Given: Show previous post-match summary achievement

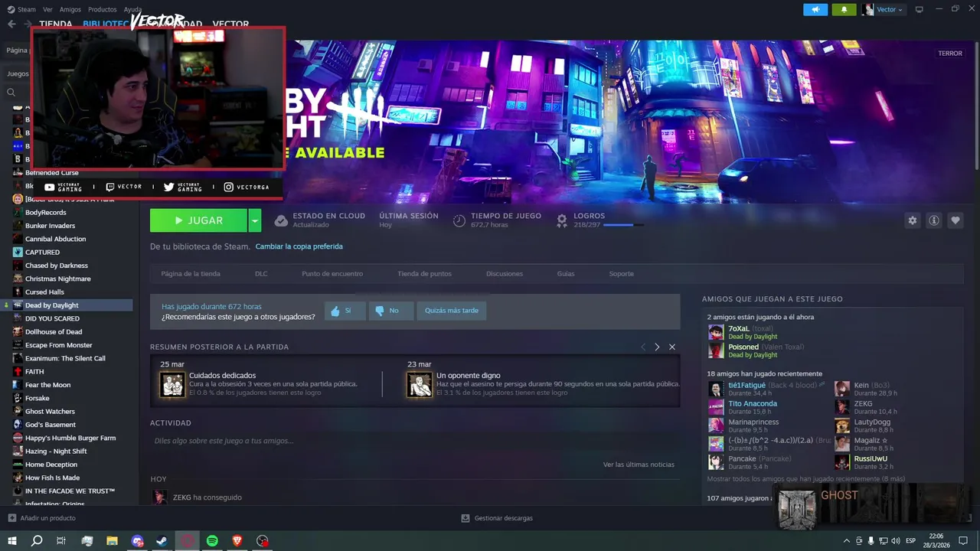Looking at the screenshot, I should click(643, 347).
